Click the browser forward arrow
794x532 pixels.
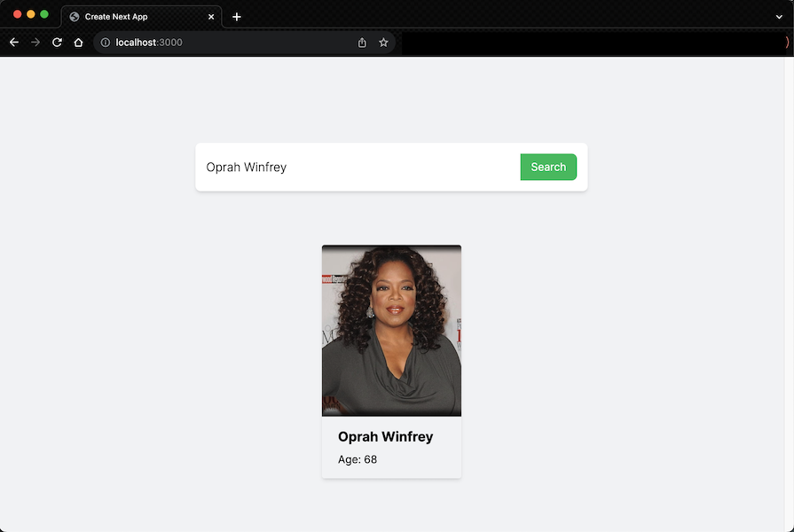click(x=35, y=42)
